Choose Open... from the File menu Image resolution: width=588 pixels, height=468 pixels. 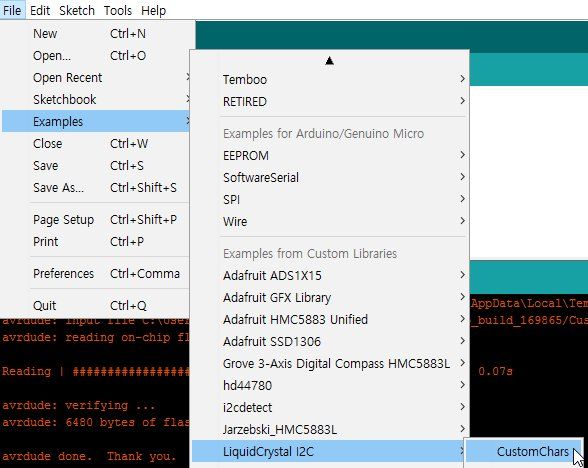(x=96, y=56)
